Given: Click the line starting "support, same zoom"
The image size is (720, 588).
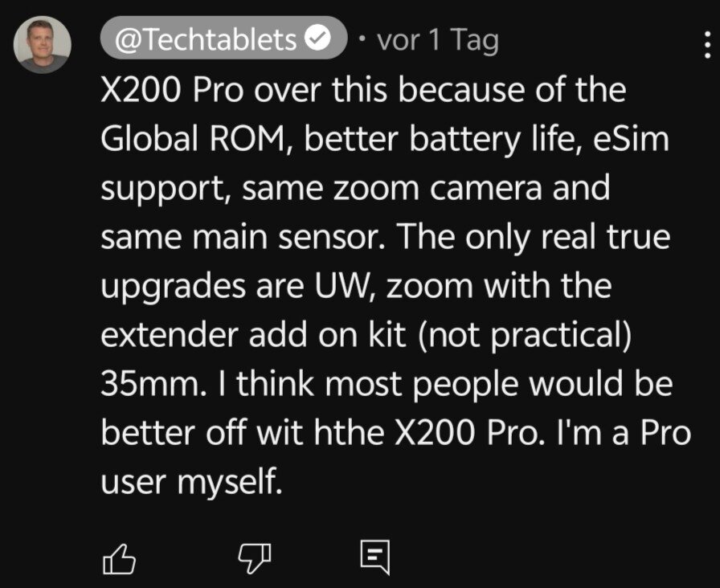Looking at the screenshot, I should pyautogui.click(x=355, y=190).
